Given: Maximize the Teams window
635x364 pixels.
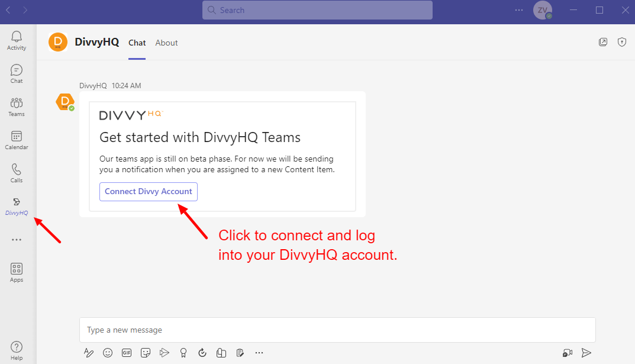Looking at the screenshot, I should pos(599,10).
